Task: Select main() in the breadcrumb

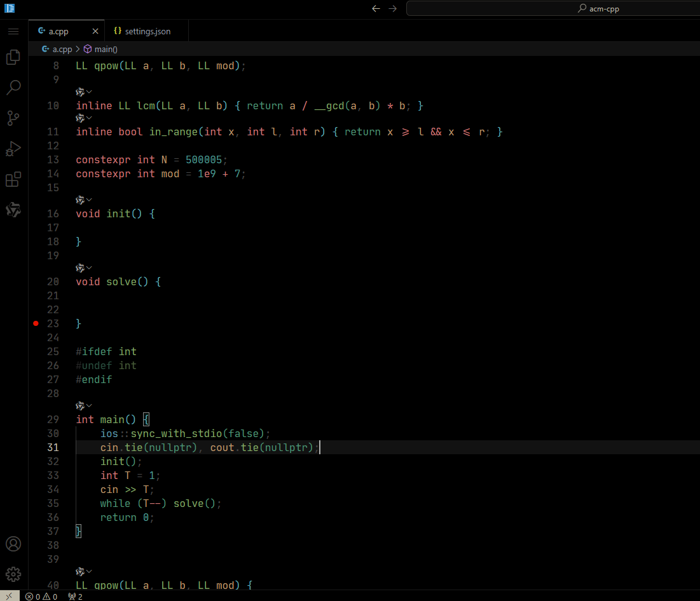Action: (x=101, y=49)
